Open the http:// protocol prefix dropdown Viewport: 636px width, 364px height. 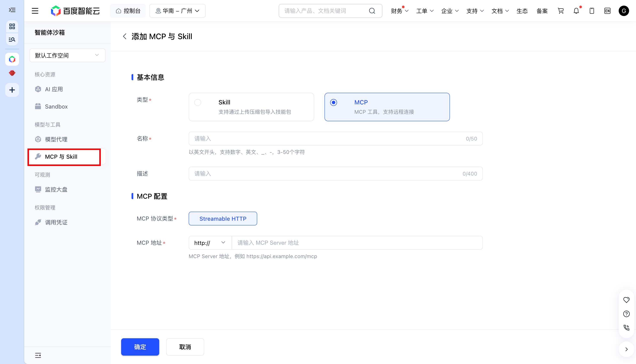210,243
